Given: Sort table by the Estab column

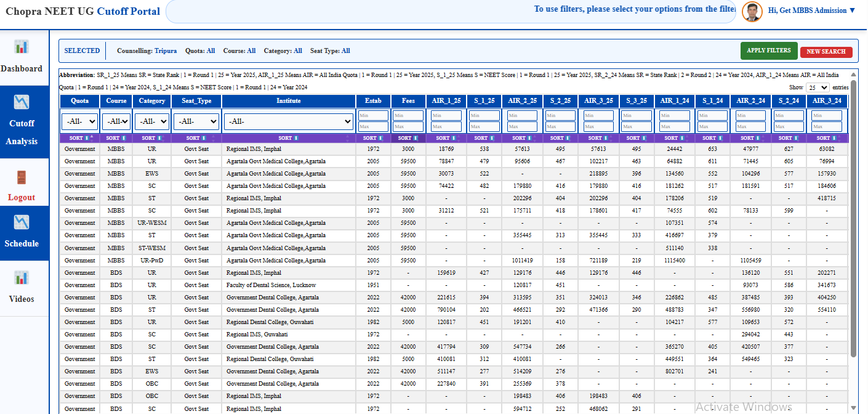Looking at the screenshot, I should 372,138.
